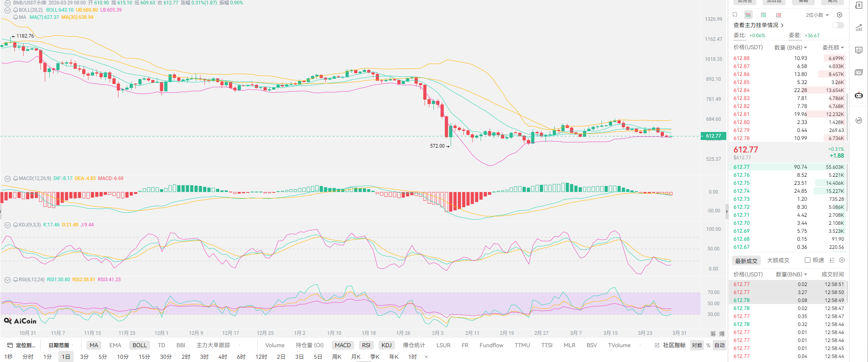Show buy-orders-only order book view (green icon)

[764, 15]
